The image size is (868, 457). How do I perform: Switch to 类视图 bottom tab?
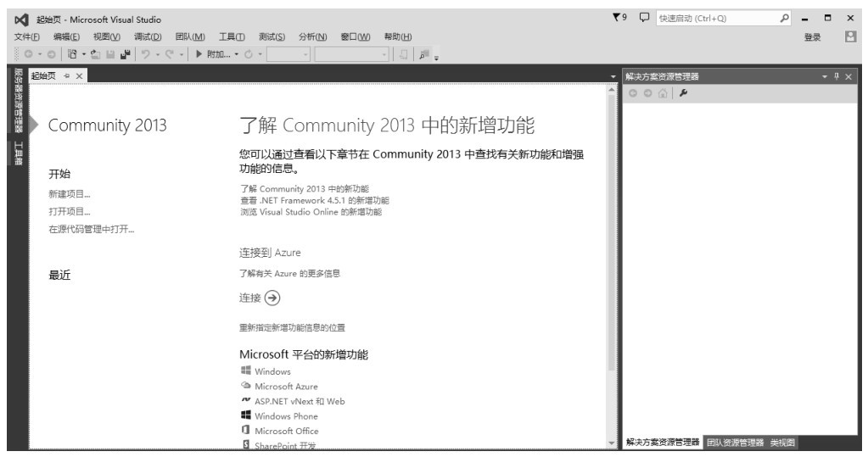[x=782, y=442]
